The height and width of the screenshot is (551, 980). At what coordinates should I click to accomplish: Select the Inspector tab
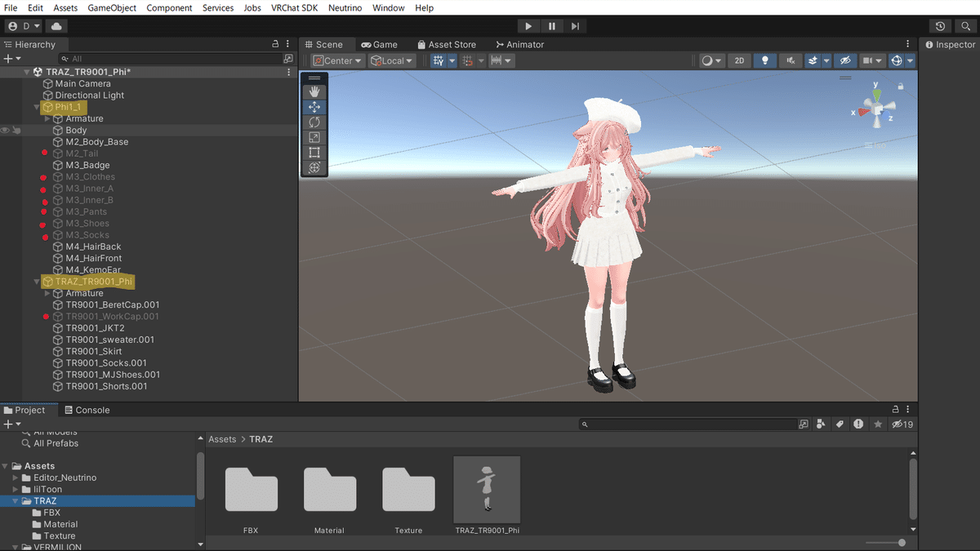pos(950,45)
